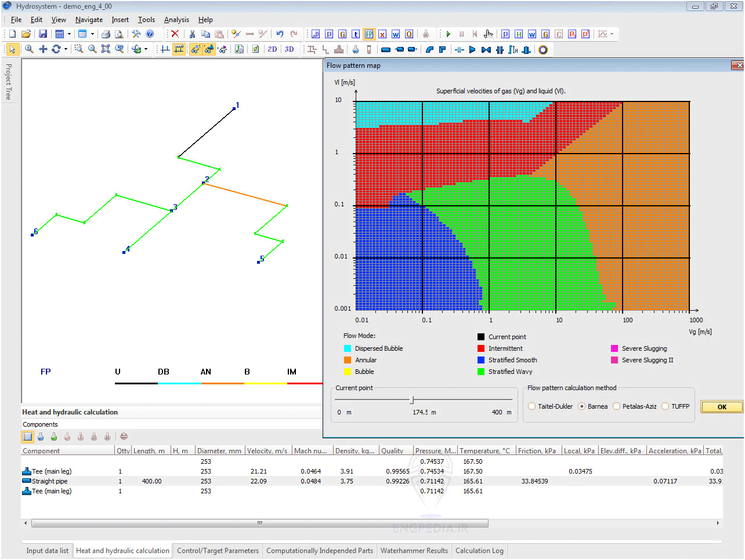Viewport: 745px width, 560px height.
Task: Switch to 3D view mode
Action: point(289,49)
